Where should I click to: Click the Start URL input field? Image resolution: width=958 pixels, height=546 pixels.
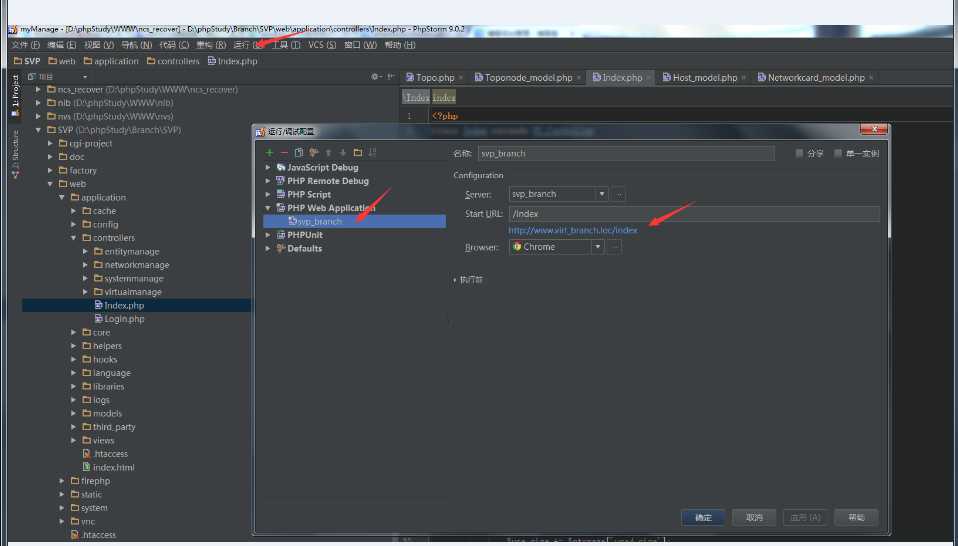coord(694,214)
